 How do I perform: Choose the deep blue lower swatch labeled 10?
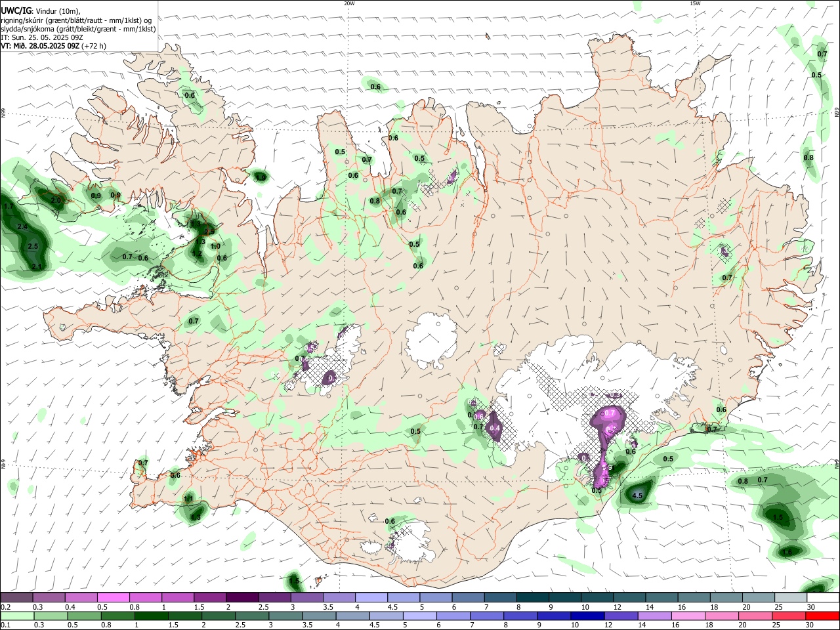pos(587,616)
